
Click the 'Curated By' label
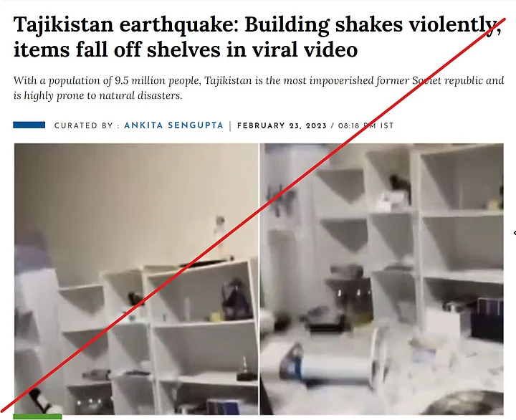tap(87, 125)
